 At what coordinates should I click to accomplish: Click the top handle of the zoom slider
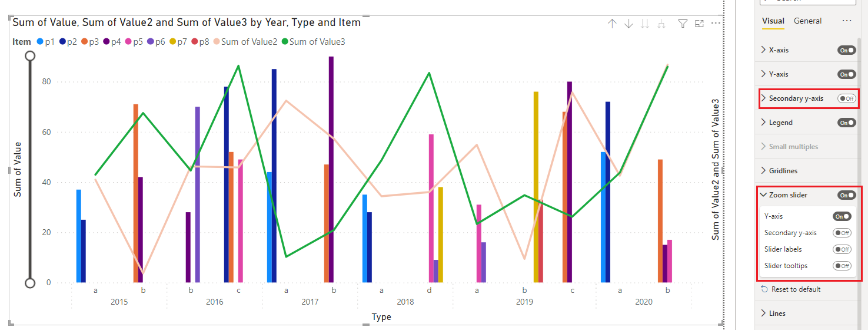point(30,56)
